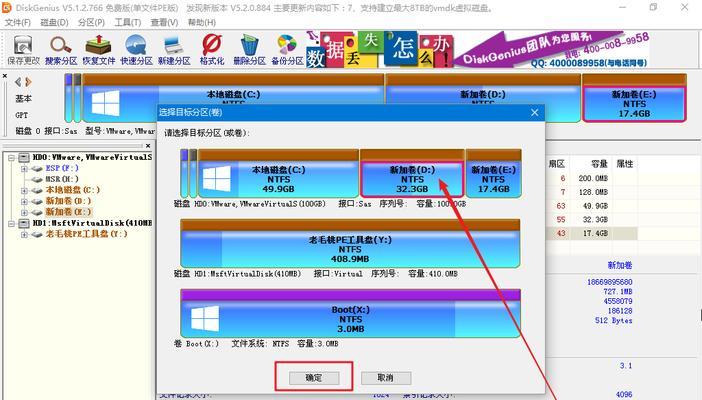Select 新加卷(E:) in the disk tree
The width and height of the screenshot is (702, 400).
[68, 212]
